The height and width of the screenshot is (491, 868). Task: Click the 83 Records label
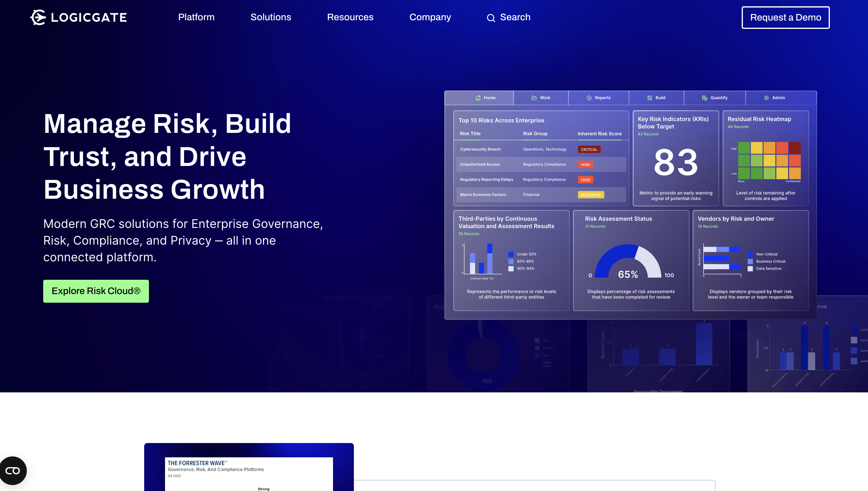coord(648,134)
